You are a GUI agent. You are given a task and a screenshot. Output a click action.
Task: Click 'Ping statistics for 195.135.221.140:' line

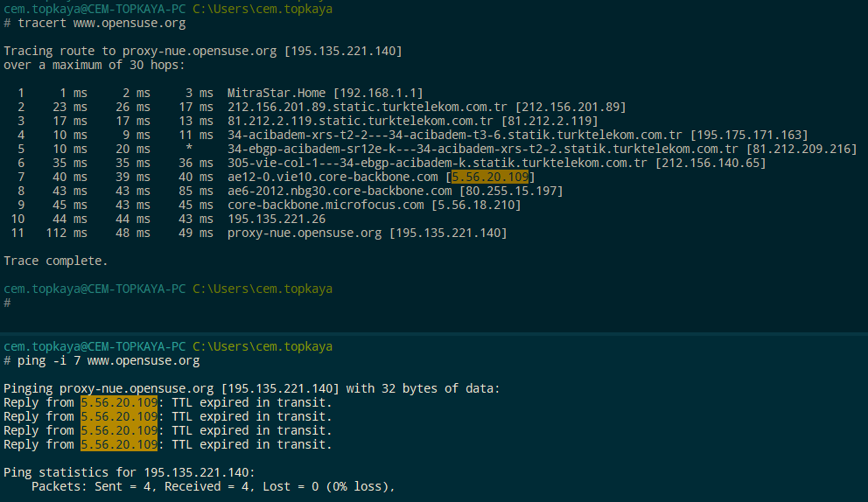(129, 472)
